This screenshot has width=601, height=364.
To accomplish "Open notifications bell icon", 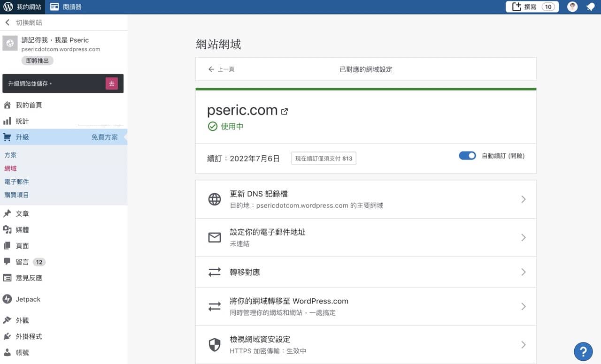I will pos(590,7).
